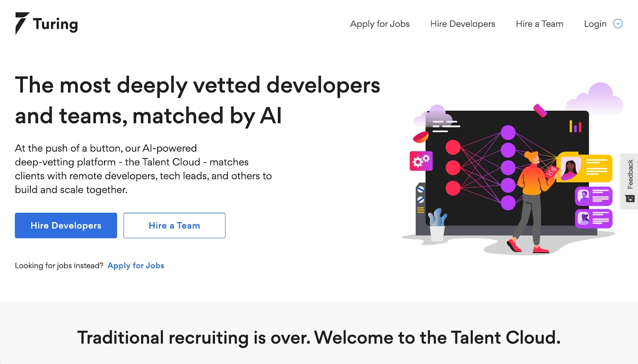Click "Login" in the top right
The width and height of the screenshot is (638, 364).
(x=595, y=24)
